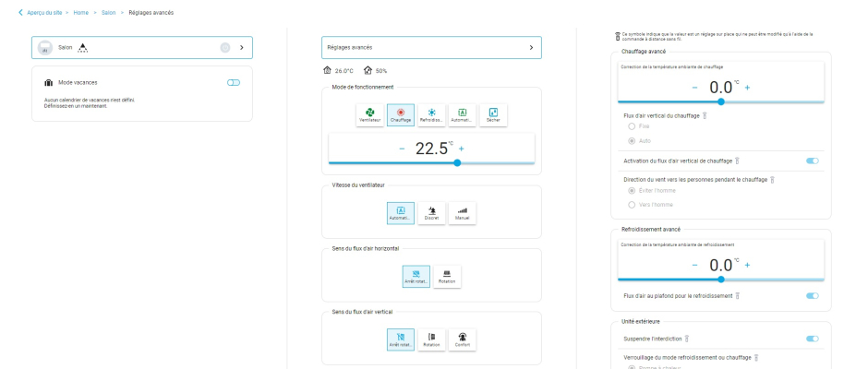
Task: Set fan speed to Manuel
Action: click(x=463, y=213)
